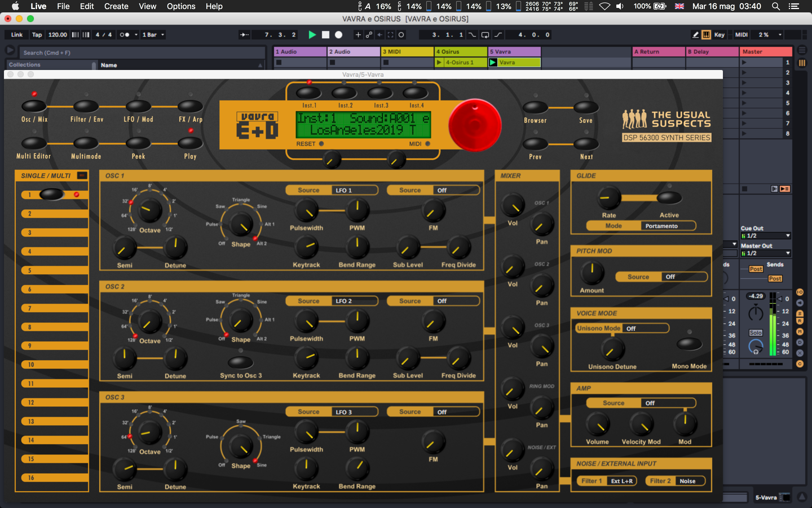Open the Options menu

coord(181,6)
